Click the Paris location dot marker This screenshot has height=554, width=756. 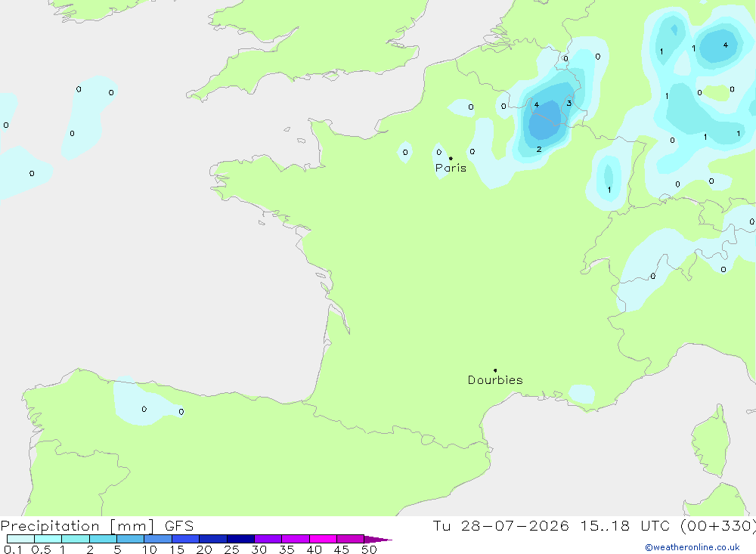tap(451, 158)
